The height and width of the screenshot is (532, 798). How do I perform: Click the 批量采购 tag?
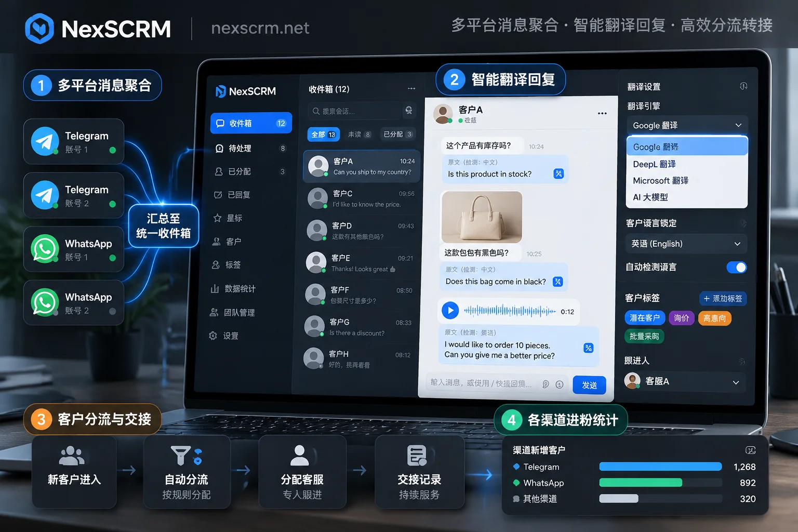[x=644, y=336]
